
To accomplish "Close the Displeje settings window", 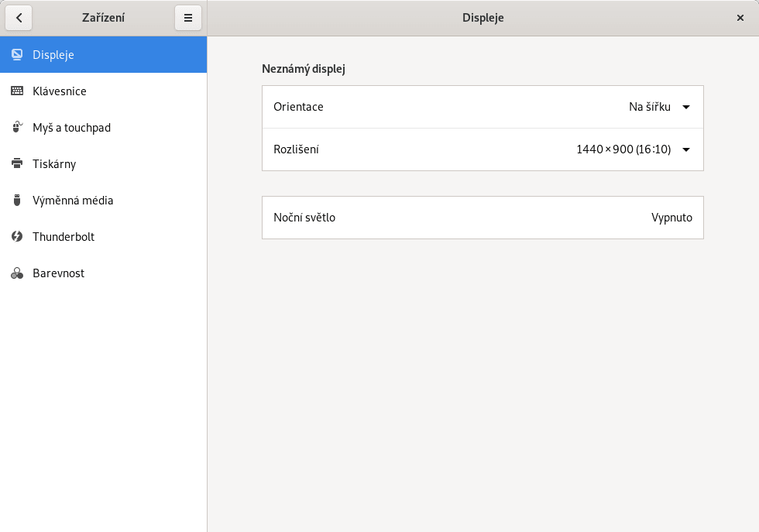I will [740, 18].
